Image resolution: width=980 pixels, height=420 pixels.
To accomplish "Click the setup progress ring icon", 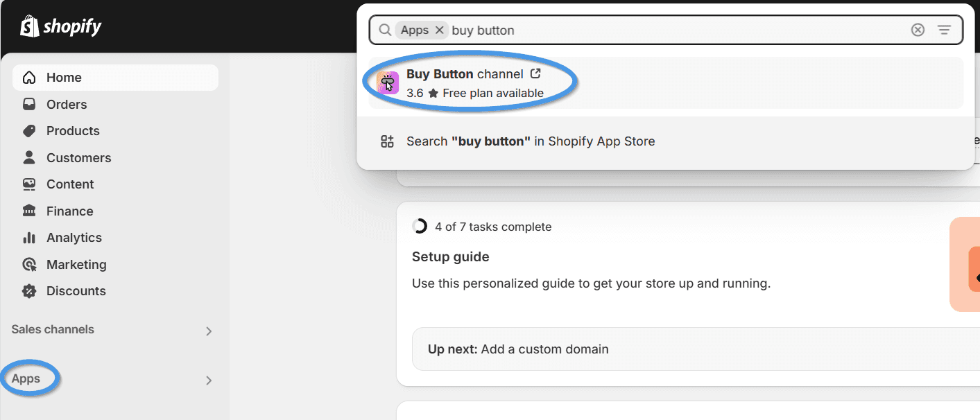I will (420, 227).
